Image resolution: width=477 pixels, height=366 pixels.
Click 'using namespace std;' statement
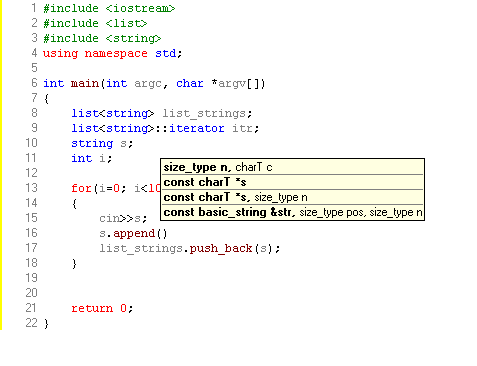(112, 53)
